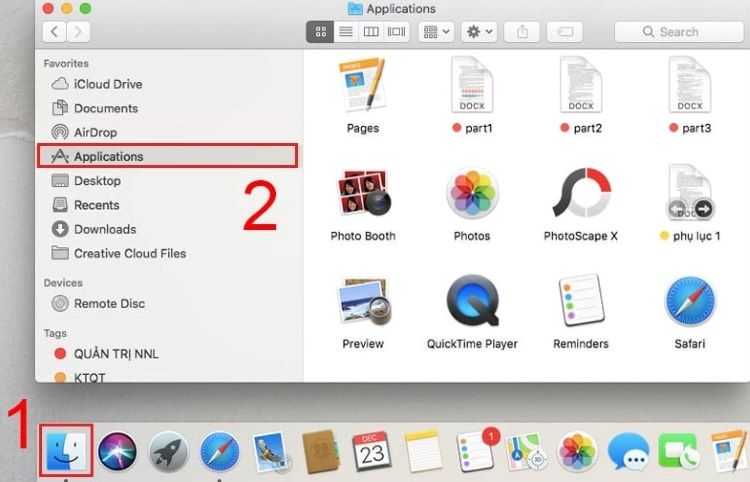Open the part2 DOCX file
750x482 pixels.
click(581, 85)
